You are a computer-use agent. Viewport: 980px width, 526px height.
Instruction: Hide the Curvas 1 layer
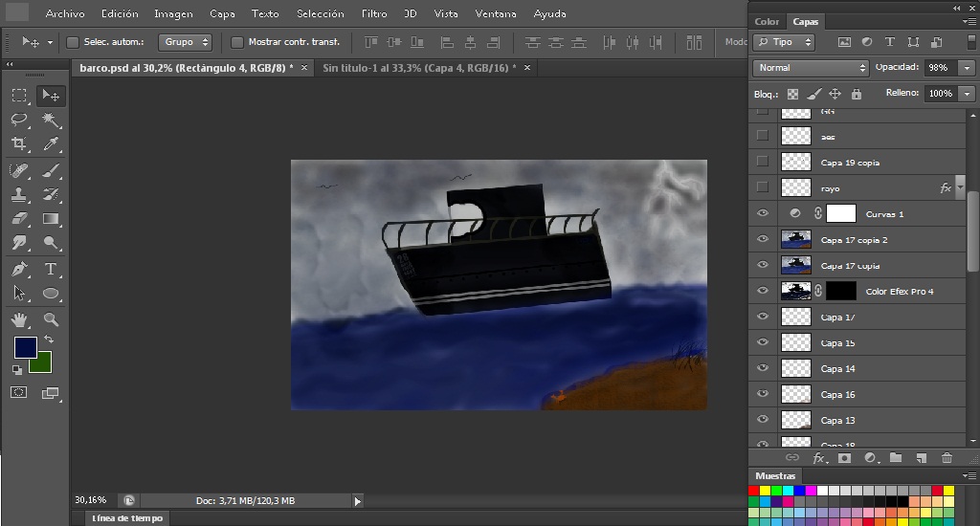pyautogui.click(x=763, y=214)
